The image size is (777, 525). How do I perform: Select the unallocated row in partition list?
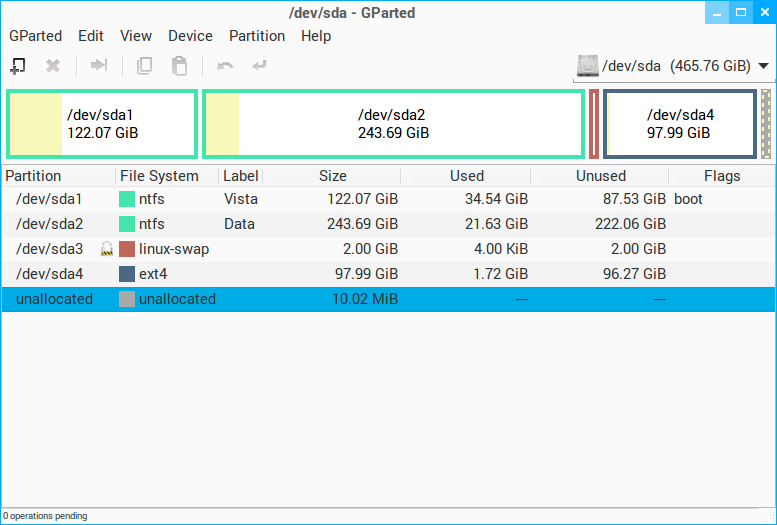(x=54, y=299)
